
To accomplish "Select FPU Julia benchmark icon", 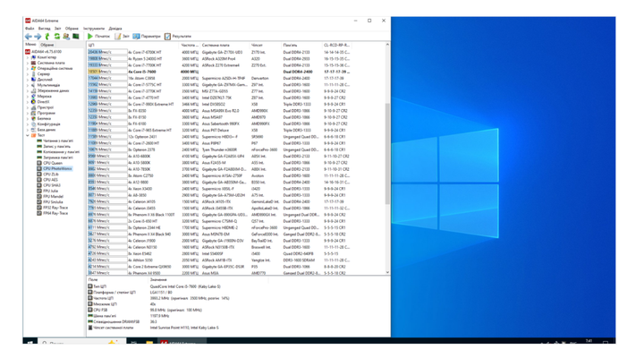I will click(39, 191).
